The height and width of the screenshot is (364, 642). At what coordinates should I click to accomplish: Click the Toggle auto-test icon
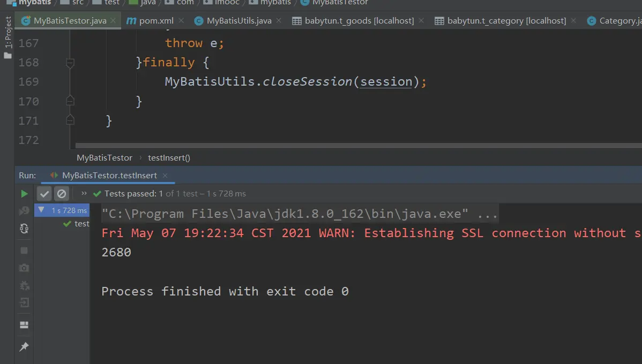coord(24,229)
